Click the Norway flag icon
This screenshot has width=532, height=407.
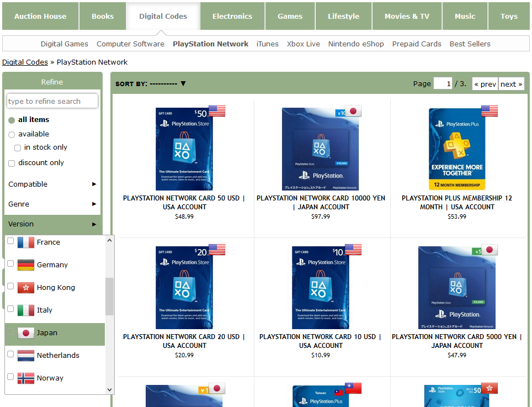(26, 378)
